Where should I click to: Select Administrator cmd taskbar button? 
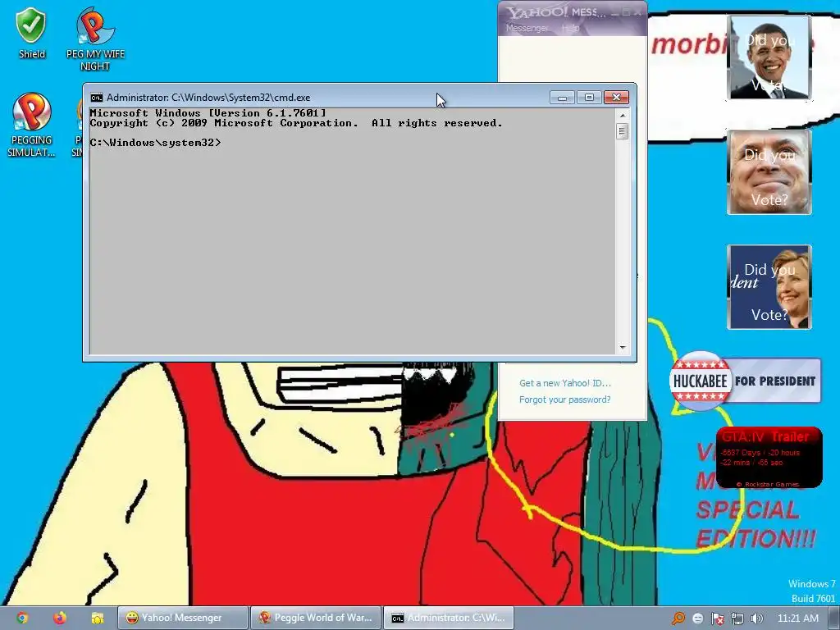click(449, 618)
